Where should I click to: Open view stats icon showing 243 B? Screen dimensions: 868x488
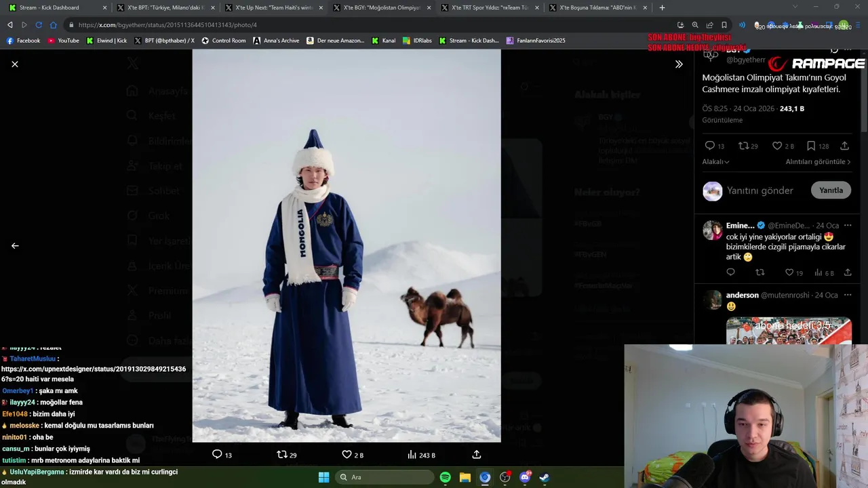pyautogui.click(x=412, y=454)
